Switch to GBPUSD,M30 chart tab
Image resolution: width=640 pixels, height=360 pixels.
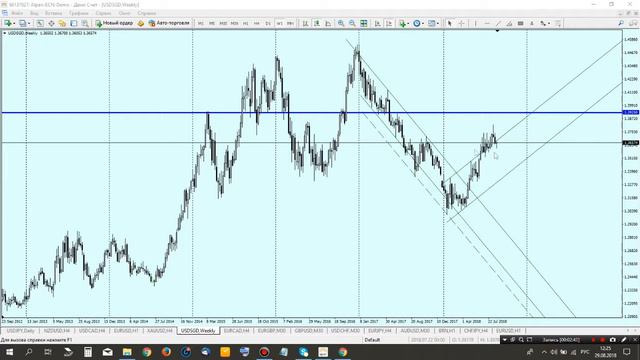(309, 331)
